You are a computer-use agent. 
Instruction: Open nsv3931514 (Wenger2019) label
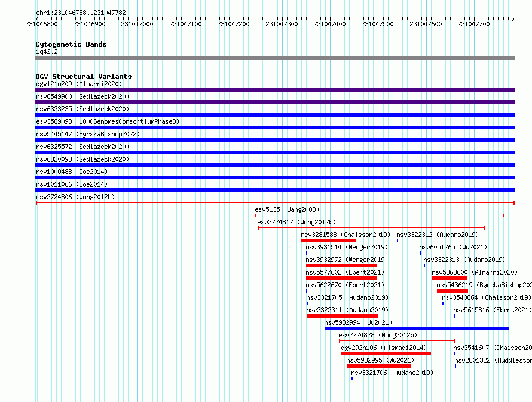[x=347, y=247]
